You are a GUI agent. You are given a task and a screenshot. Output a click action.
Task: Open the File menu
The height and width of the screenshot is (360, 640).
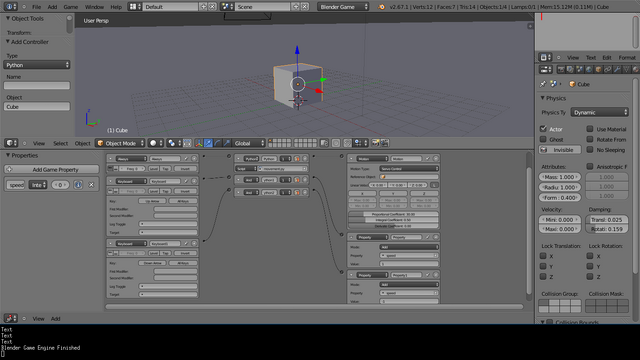click(36, 7)
